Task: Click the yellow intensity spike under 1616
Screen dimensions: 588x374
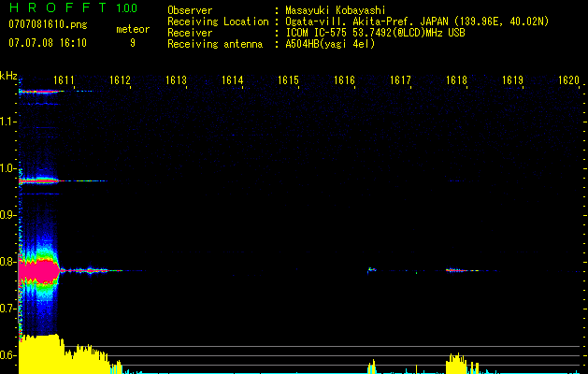Action: [x=372, y=367]
